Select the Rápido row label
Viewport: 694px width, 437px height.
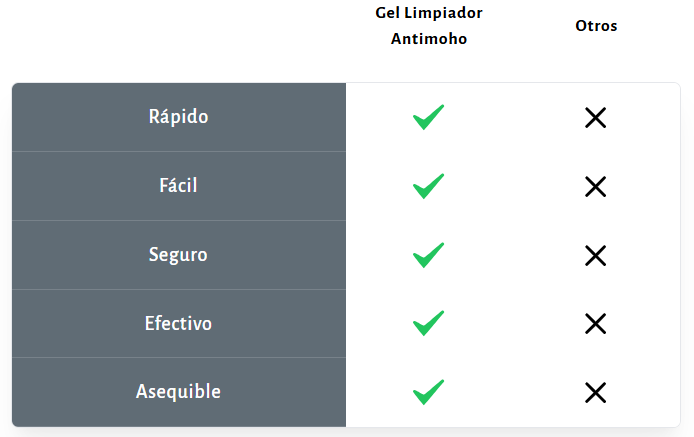click(x=178, y=116)
